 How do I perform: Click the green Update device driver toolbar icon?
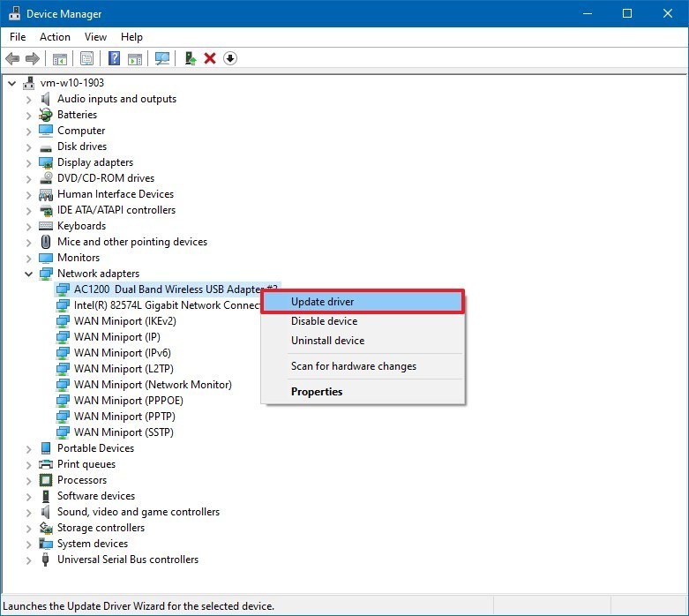tap(190, 58)
